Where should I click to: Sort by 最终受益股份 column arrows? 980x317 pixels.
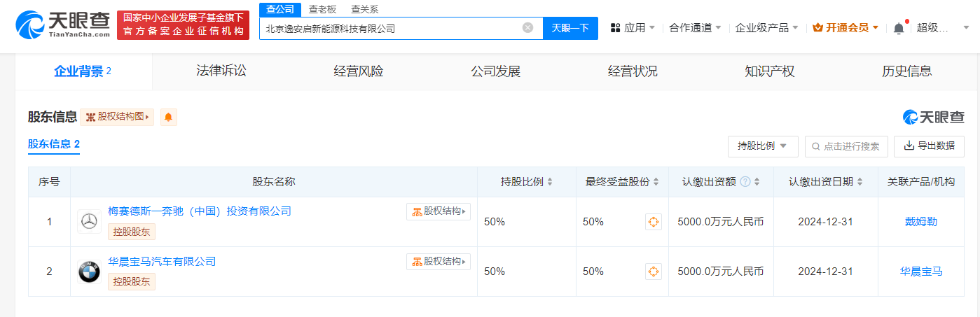click(656, 182)
